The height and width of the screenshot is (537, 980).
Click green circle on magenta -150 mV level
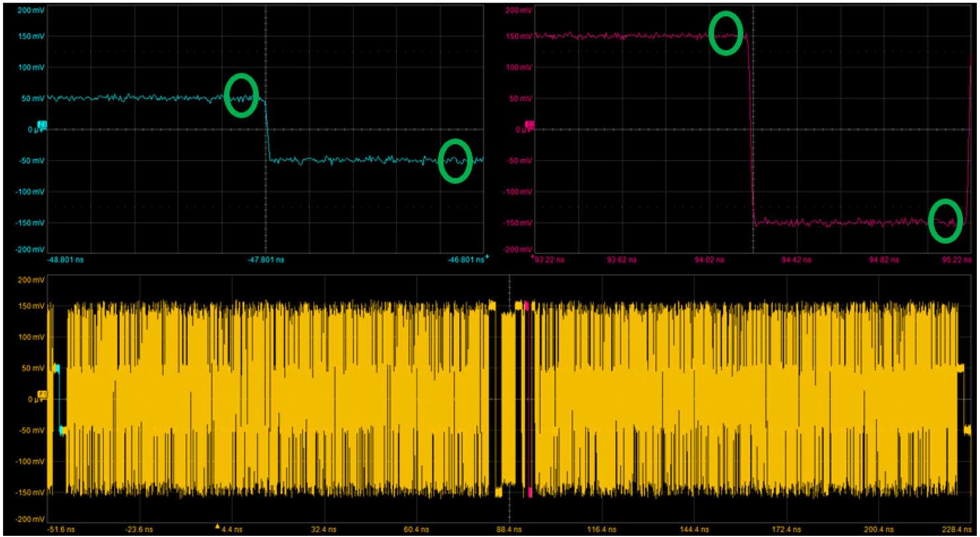(x=945, y=221)
